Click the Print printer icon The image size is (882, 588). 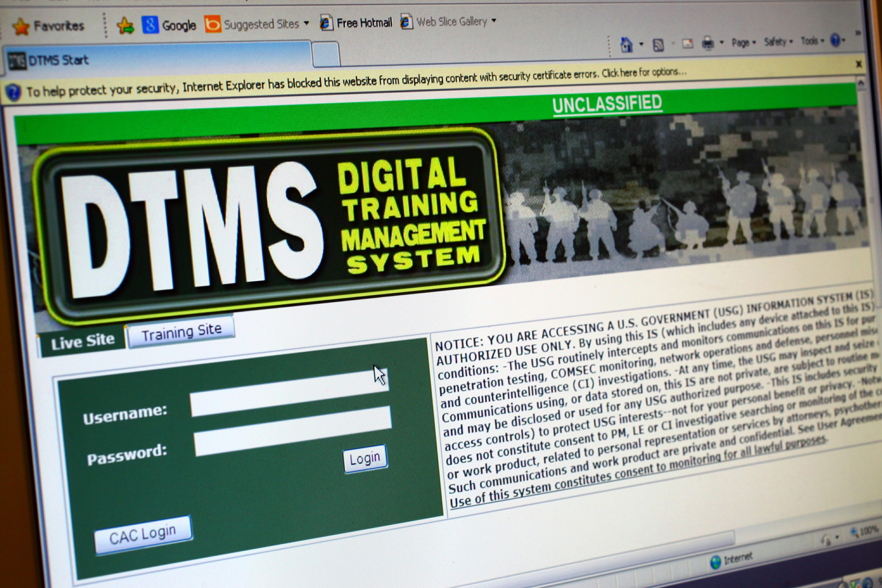tap(708, 43)
